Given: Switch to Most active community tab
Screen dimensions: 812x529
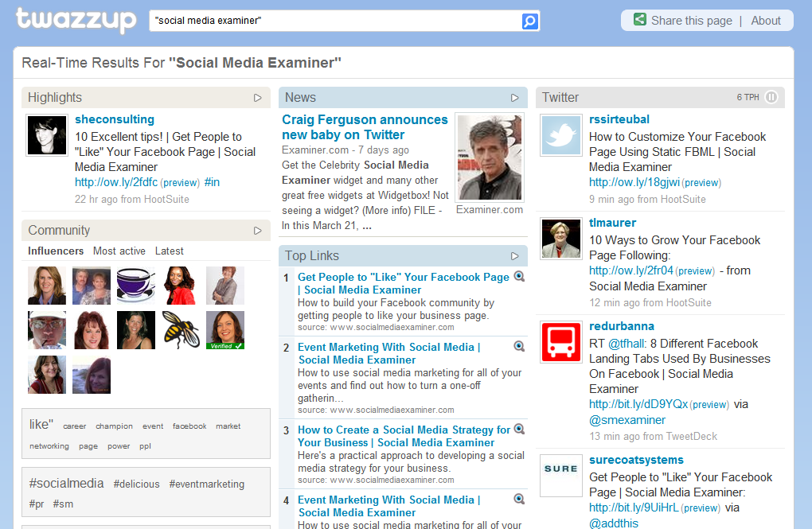Looking at the screenshot, I should click(119, 251).
